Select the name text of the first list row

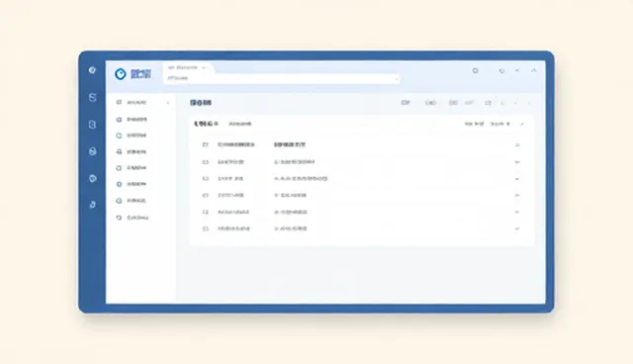pyautogui.click(x=236, y=144)
